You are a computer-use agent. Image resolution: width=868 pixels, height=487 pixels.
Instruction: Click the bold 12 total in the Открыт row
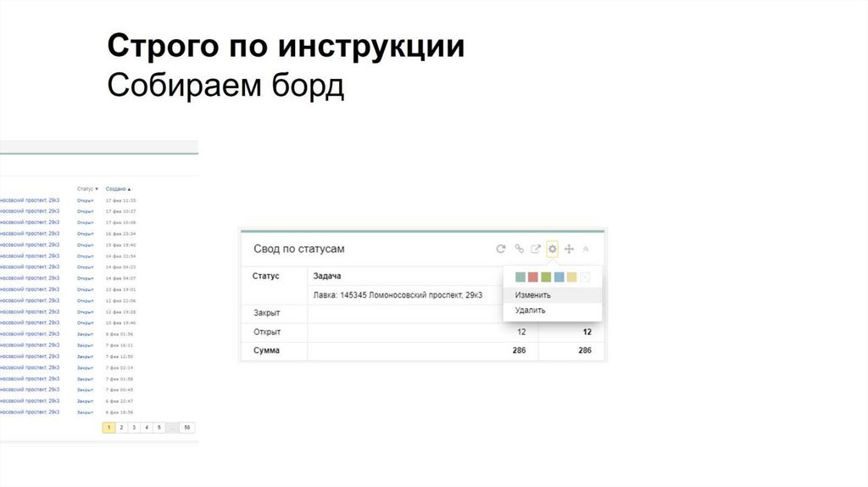click(587, 332)
